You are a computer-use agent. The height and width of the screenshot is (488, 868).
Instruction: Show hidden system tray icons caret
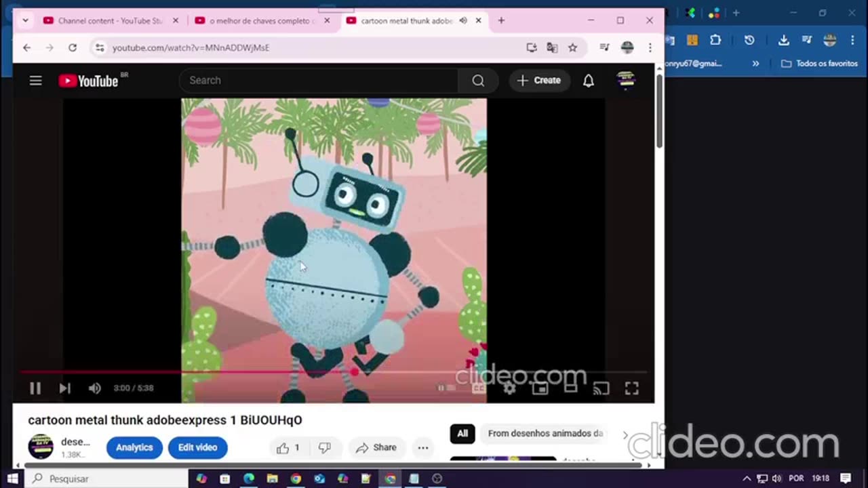coord(747,479)
